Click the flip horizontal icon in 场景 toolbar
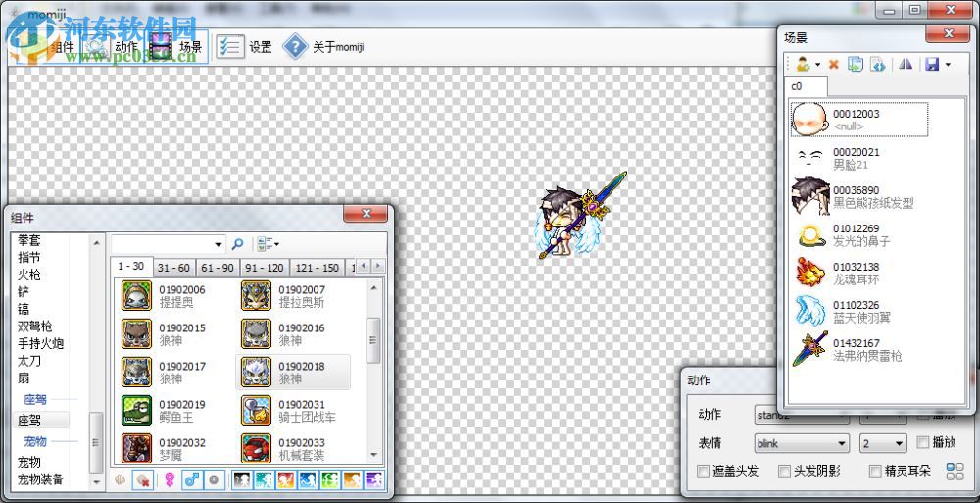The height and width of the screenshot is (503, 980). [906, 64]
